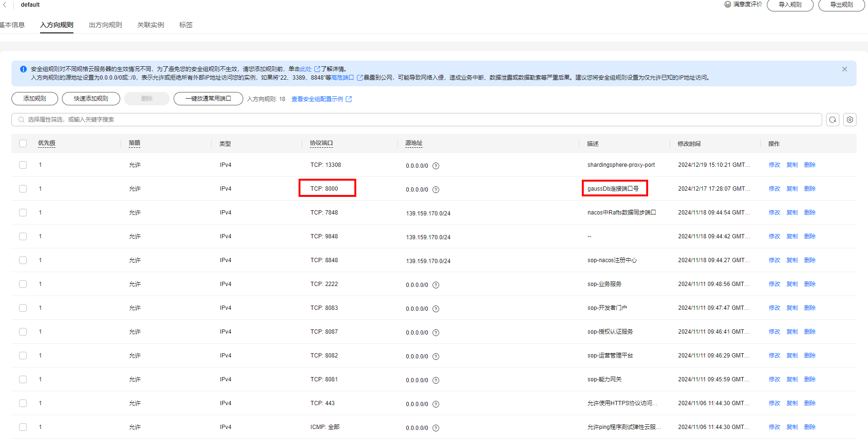Click 删除 for the TCP: 7848 rule
The height and width of the screenshot is (439, 868).
[810, 213]
